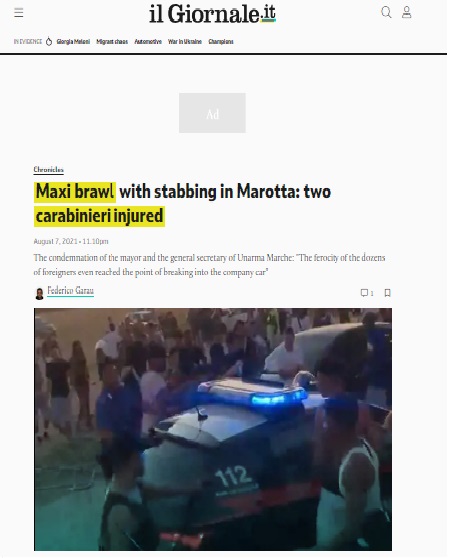
Task: Select the Automotive topic link
Action: tap(148, 42)
